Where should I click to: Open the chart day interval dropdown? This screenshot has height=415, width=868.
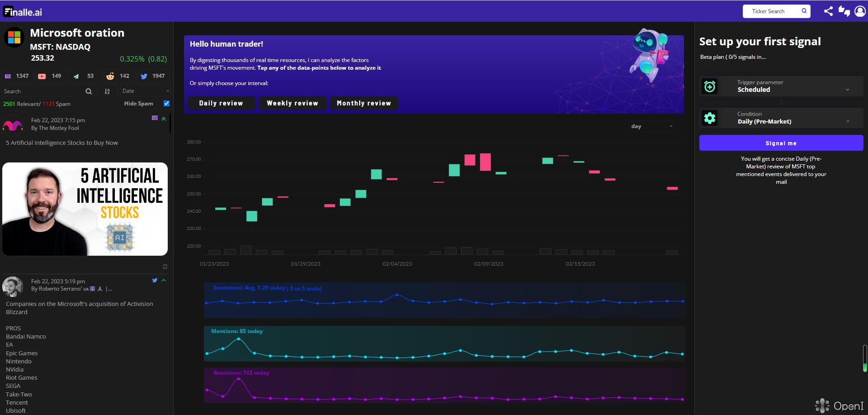651,126
